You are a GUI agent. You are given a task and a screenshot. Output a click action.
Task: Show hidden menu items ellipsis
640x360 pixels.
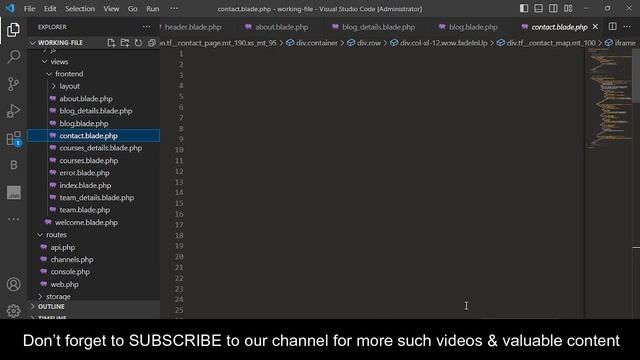point(174,9)
